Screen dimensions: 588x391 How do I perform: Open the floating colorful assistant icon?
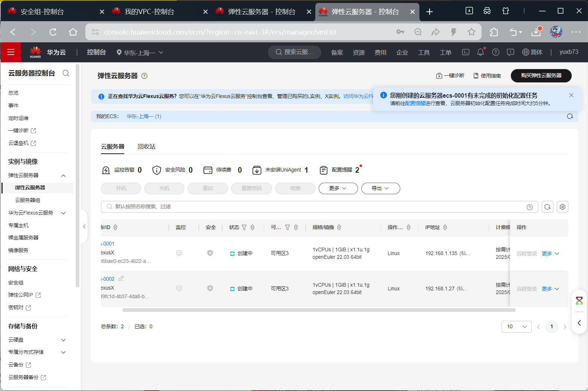pos(579,300)
